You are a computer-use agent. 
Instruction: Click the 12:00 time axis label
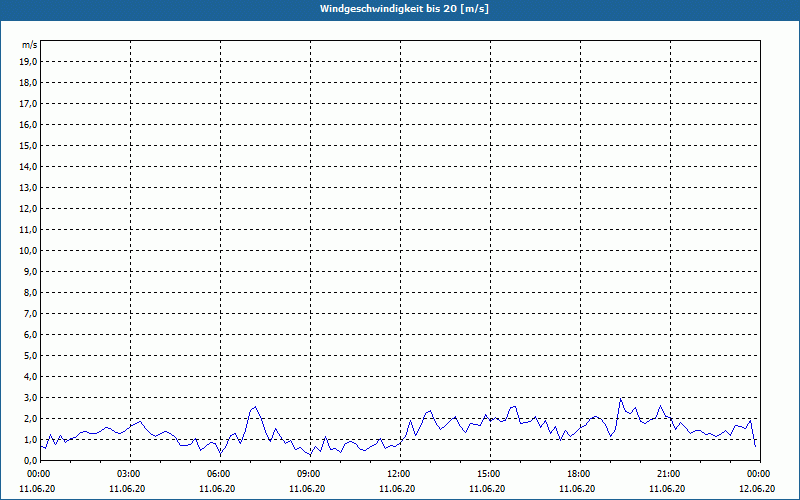pos(398,474)
